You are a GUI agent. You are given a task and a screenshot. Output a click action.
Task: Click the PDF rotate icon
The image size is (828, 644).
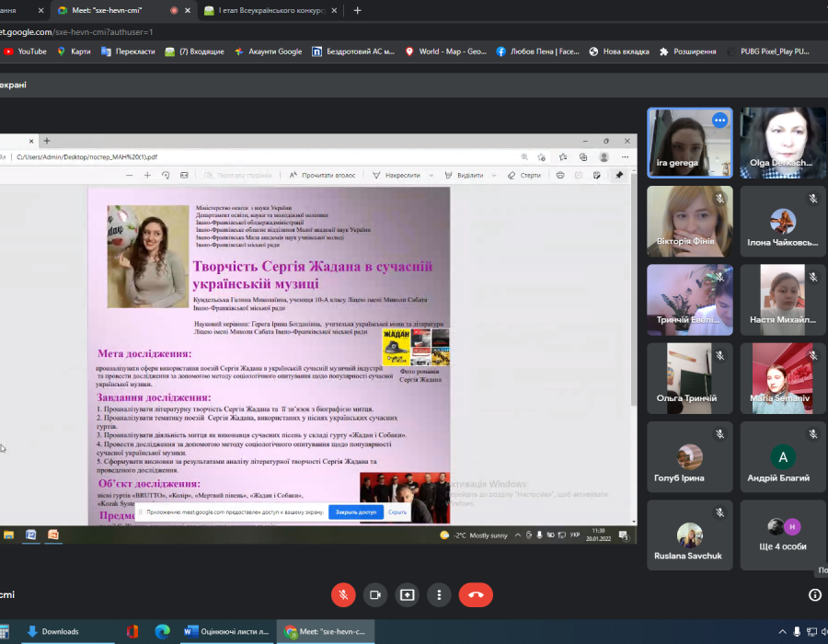click(x=166, y=175)
